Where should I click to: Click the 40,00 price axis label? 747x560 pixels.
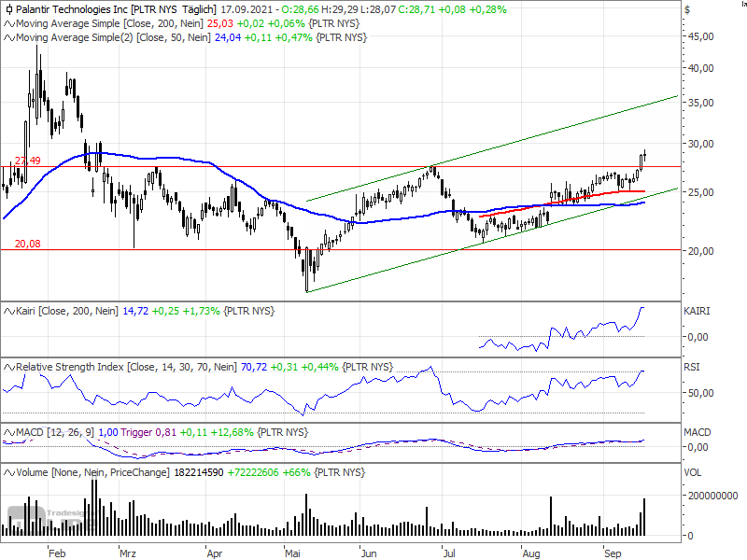pyautogui.click(x=701, y=68)
